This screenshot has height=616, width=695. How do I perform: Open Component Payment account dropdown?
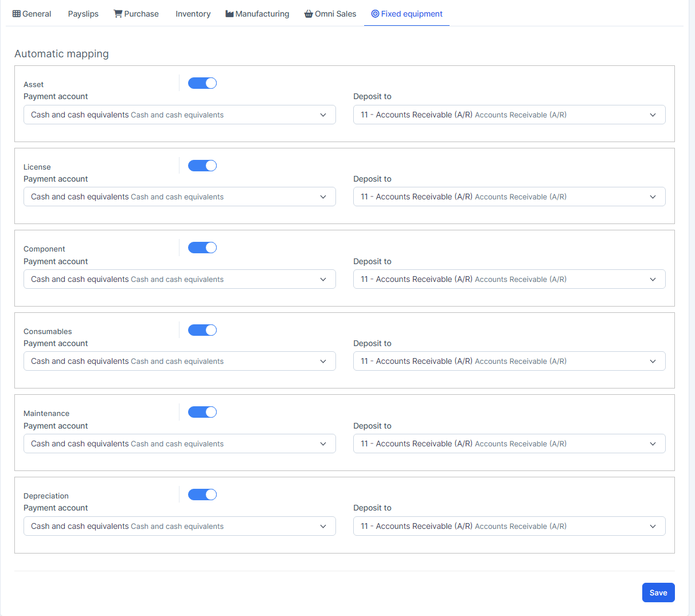click(179, 279)
